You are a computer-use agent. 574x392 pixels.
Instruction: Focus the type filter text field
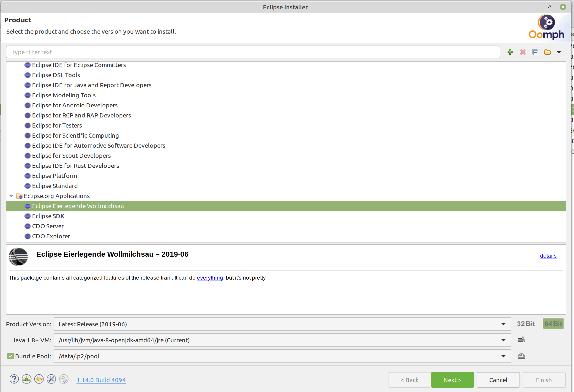(x=253, y=52)
